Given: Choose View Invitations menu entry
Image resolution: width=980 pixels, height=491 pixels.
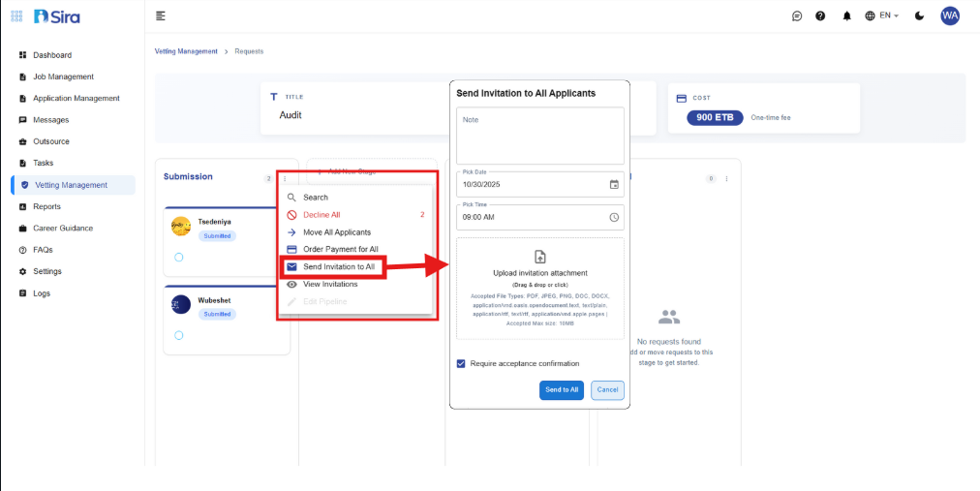Looking at the screenshot, I should [355, 284].
